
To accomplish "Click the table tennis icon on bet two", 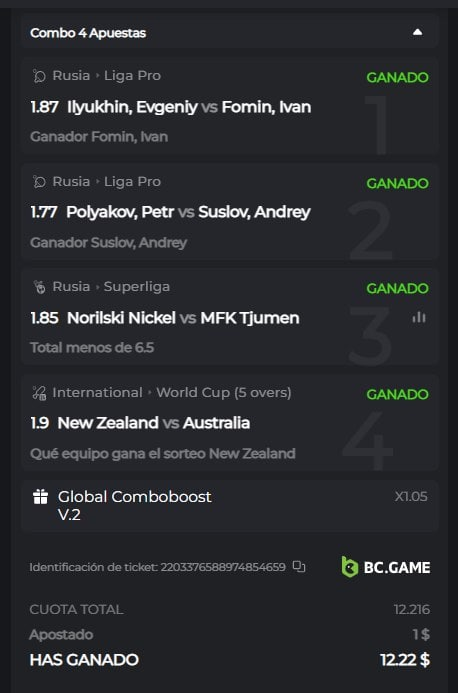I will pos(39,182).
